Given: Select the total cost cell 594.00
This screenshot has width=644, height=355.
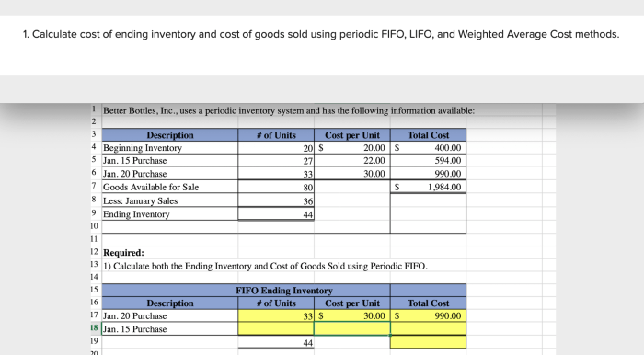Looking at the screenshot, I should (x=428, y=160).
